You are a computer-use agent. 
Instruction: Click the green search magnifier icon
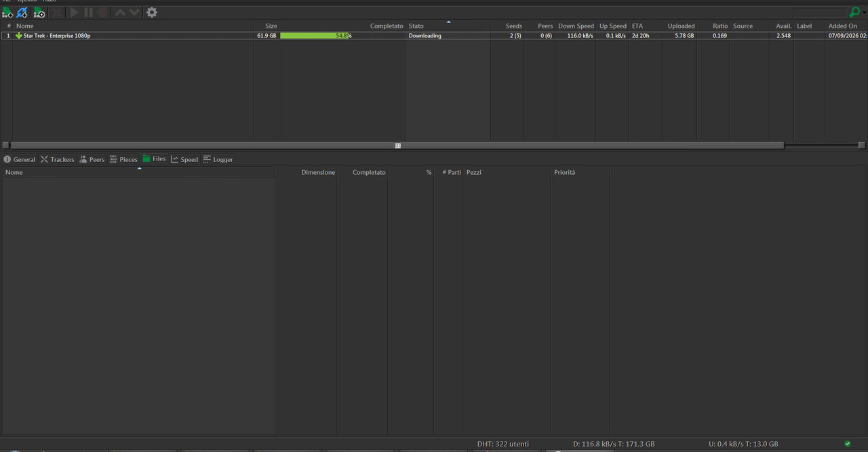[856, 12]
